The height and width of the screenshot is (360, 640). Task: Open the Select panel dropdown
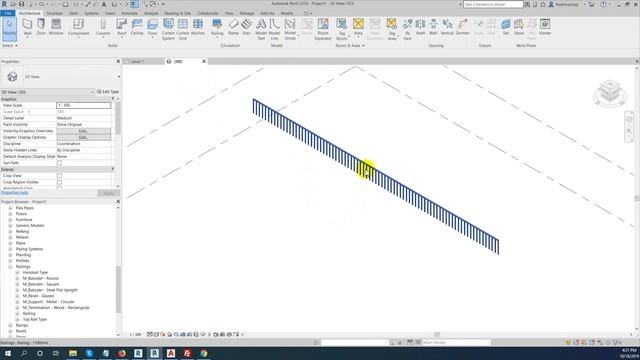(10, 46)
